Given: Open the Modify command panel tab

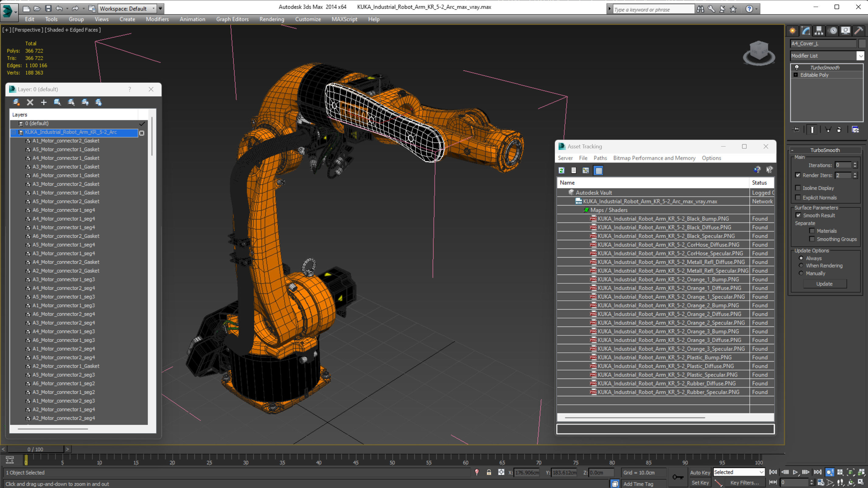Looking at the screenshot, I should (806, 31).
